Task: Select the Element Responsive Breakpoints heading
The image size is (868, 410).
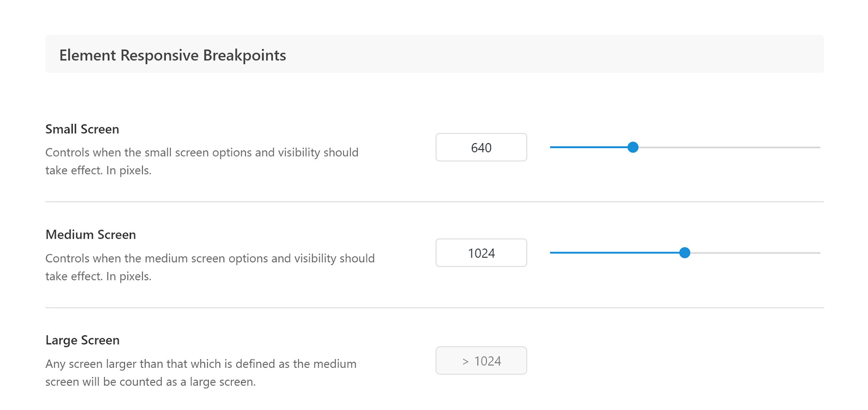Action: click(x=173, y=55)
